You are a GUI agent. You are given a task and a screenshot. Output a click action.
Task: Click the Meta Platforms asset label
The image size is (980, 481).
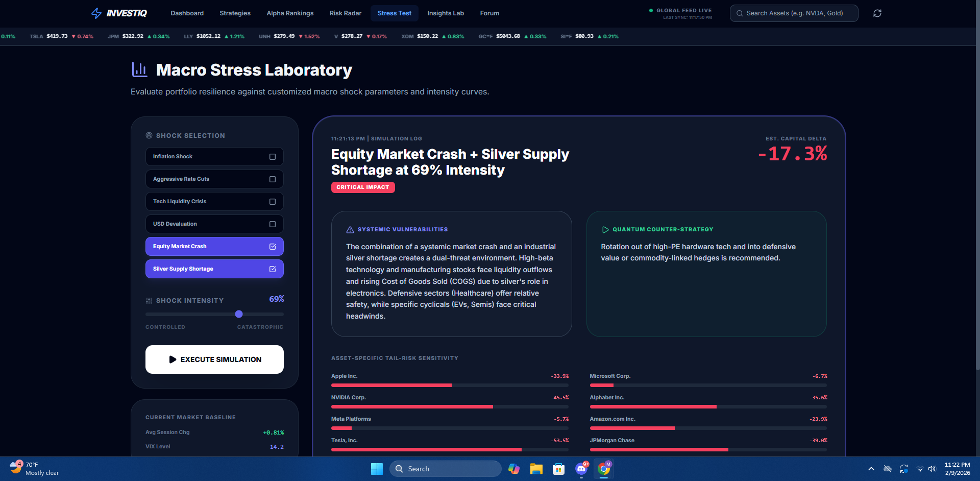351,419
